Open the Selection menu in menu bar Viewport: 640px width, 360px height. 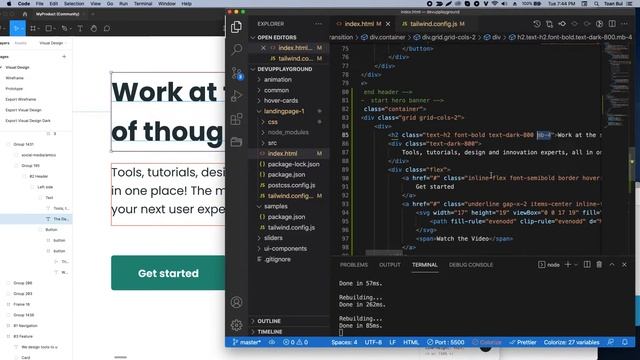tap(74, 4)
